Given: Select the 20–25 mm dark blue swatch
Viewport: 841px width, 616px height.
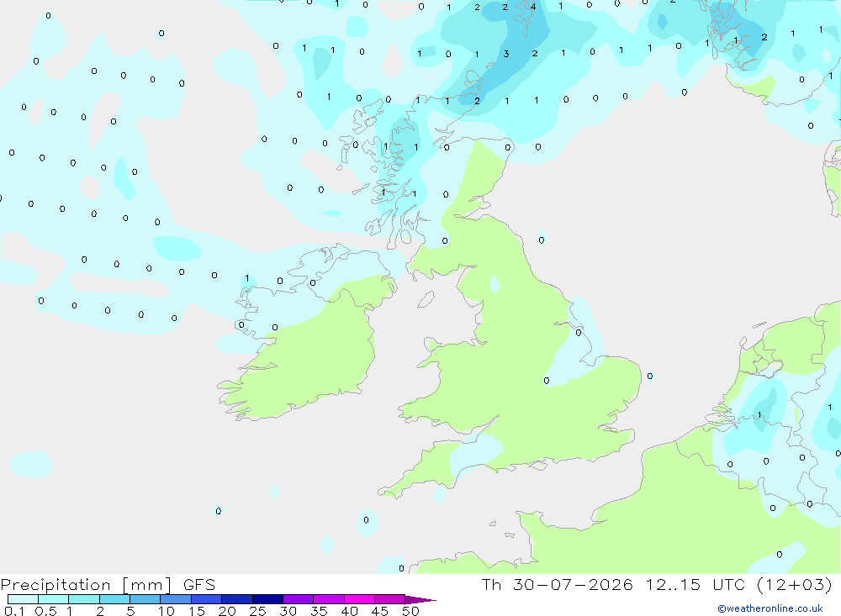Looking at the screenshot, I should point(237,599).
